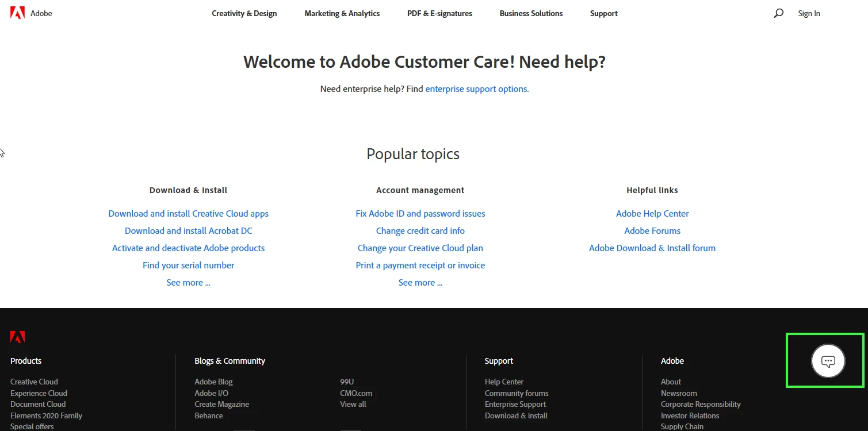Open Download & install footer link

(516, 415)
